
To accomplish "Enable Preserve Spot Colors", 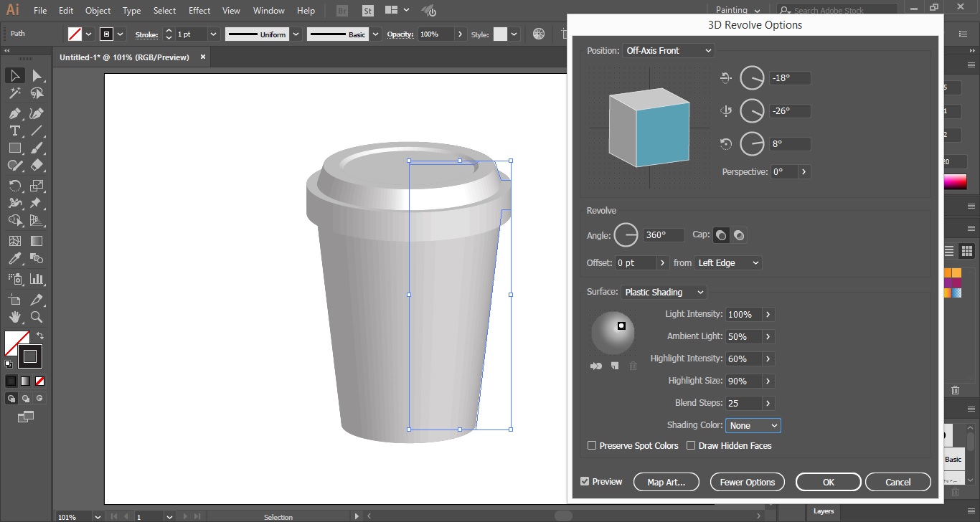I will pos(592,445).
